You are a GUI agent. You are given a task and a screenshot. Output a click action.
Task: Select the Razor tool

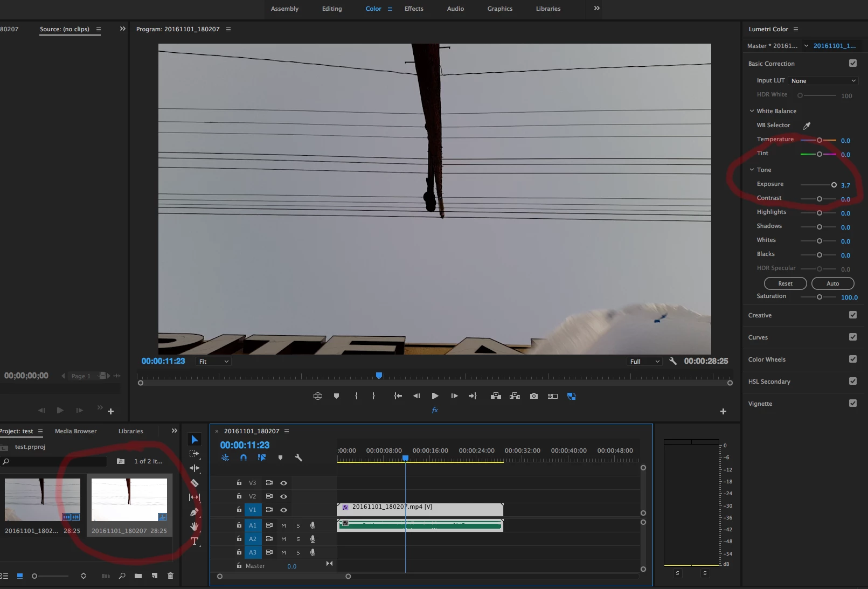tap(195, 483)
